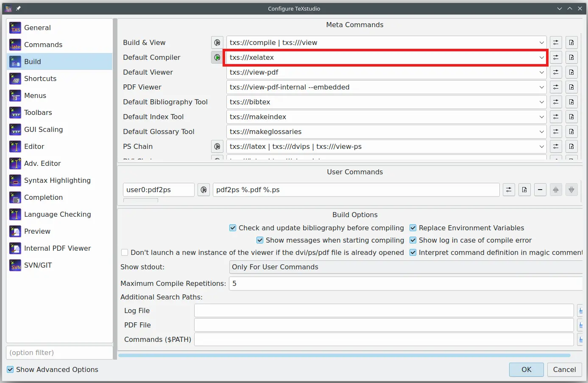Open the Default Compiler dropdown

542,57
